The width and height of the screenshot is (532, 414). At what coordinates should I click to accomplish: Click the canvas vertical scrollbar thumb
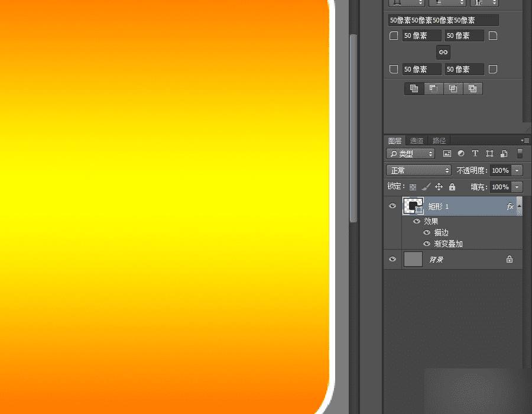tap(353, 128)
